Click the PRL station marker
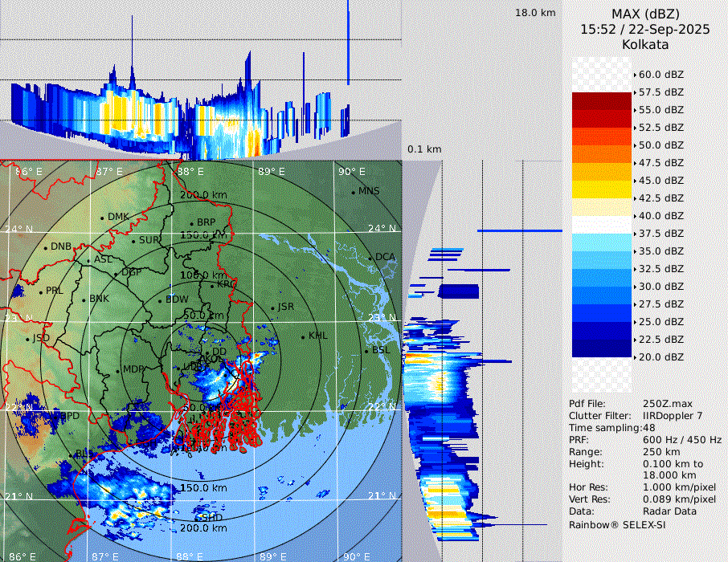This screenshot has height=562, width=728. (40, 291)
